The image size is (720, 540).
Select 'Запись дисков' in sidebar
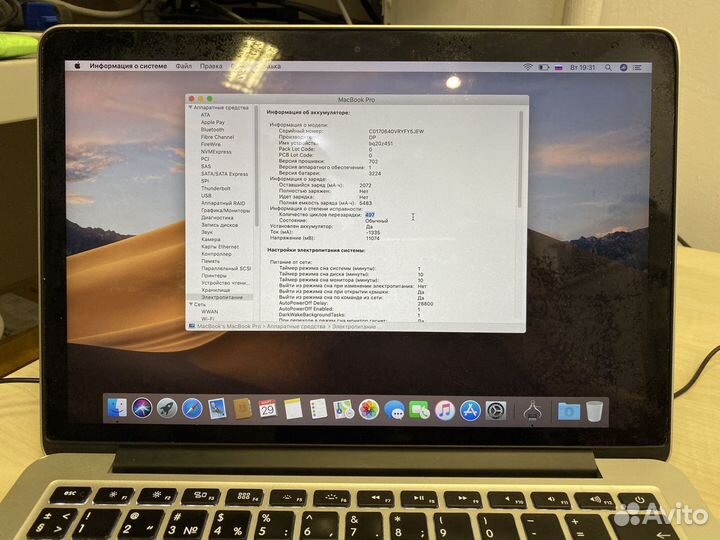[219, 225]
